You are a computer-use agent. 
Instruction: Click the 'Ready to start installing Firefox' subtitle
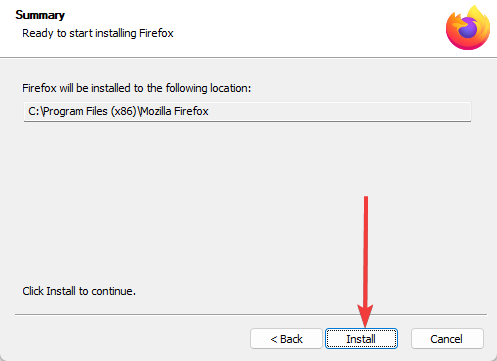[98, 33]
